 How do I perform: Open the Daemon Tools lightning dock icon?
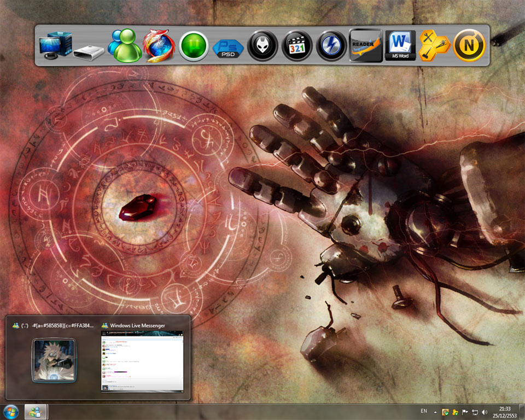point(331,46)
